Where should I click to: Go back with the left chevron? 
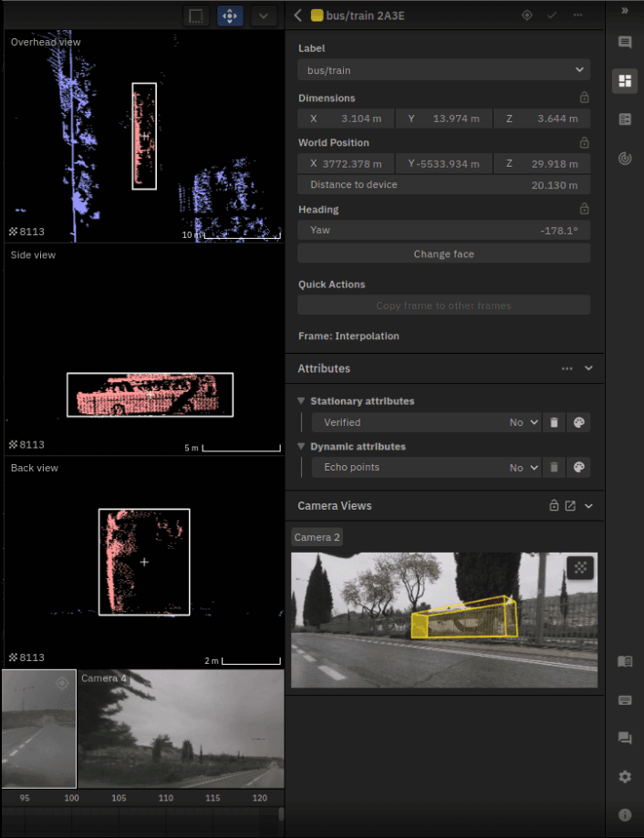pyautogui.click(x=298, y=16)
